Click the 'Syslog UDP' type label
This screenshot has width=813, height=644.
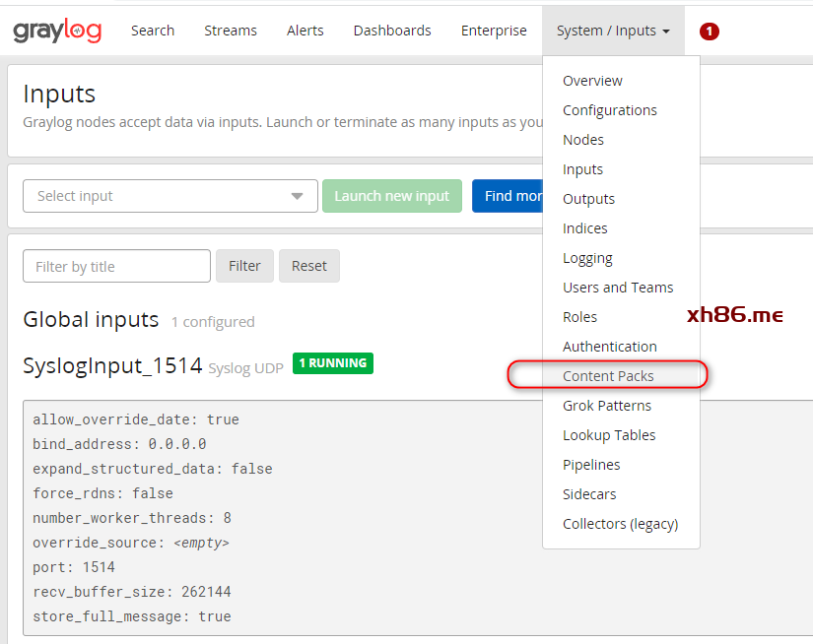click(245, 368)
